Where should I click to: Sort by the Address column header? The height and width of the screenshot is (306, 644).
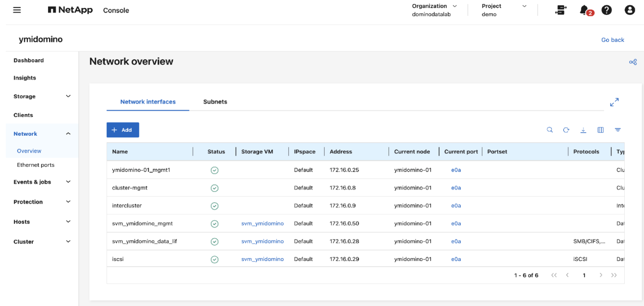click(341, 151)
